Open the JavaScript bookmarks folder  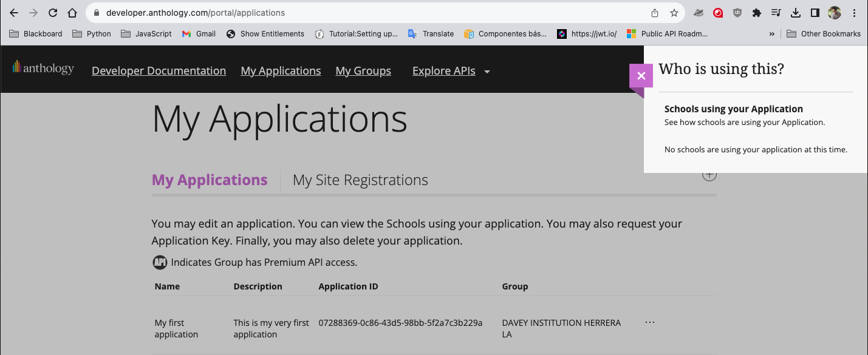(x=146, y=34)
